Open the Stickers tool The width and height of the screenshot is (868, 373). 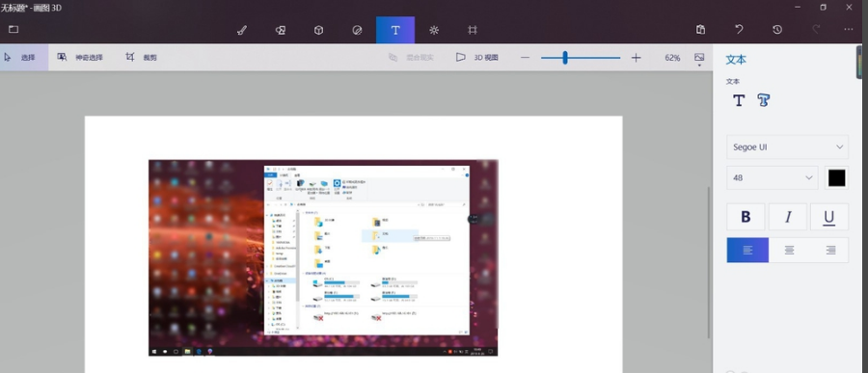point(357,31)
